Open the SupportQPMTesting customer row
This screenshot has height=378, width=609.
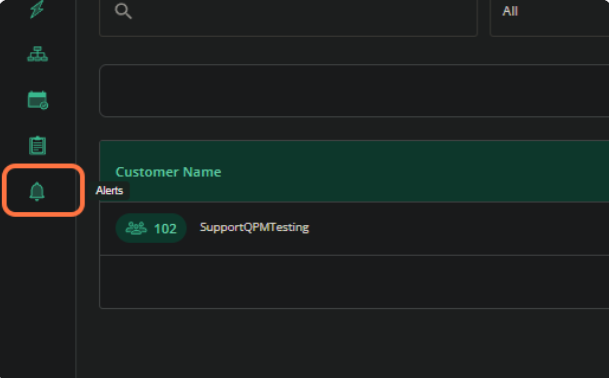point(354,228)
